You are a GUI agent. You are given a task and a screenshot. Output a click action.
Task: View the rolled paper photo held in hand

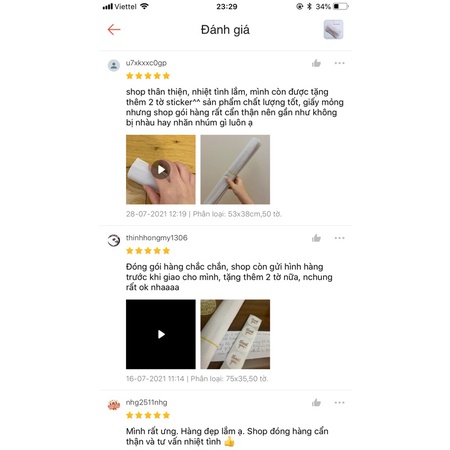(x=235, y=169)
